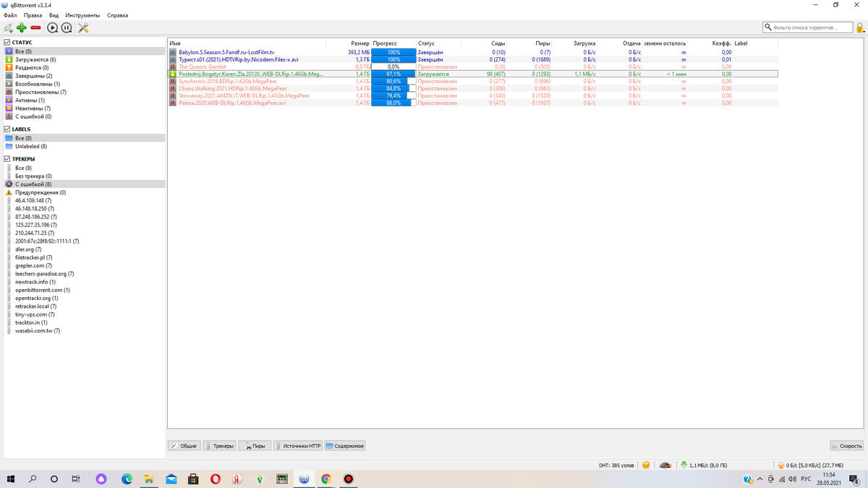Click the torrent list filter input field
Screen dimensions: 868x488
coord(808,27)
